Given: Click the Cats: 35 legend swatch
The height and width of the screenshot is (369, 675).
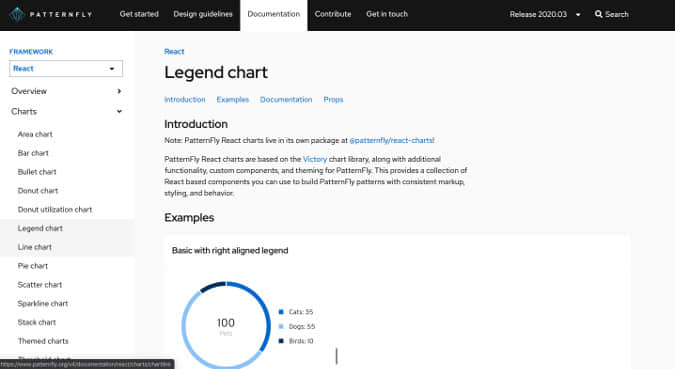Looking at the screenshot, I should [281, 312].
